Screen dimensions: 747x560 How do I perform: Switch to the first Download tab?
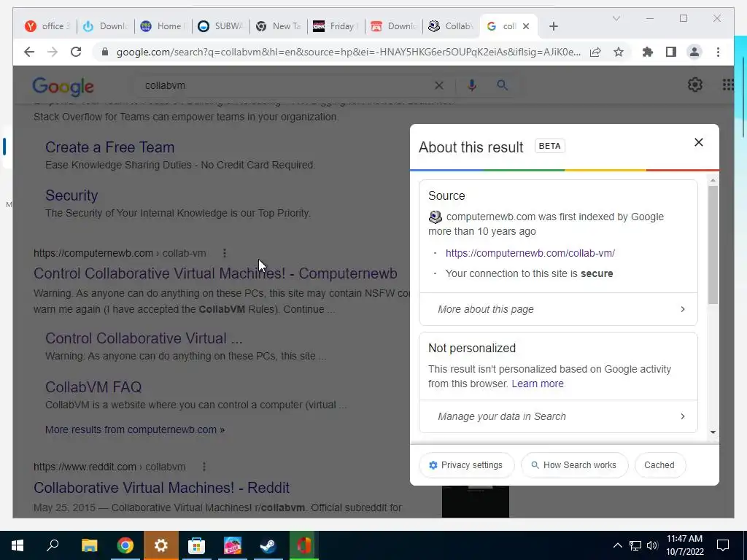coord(106,26)
